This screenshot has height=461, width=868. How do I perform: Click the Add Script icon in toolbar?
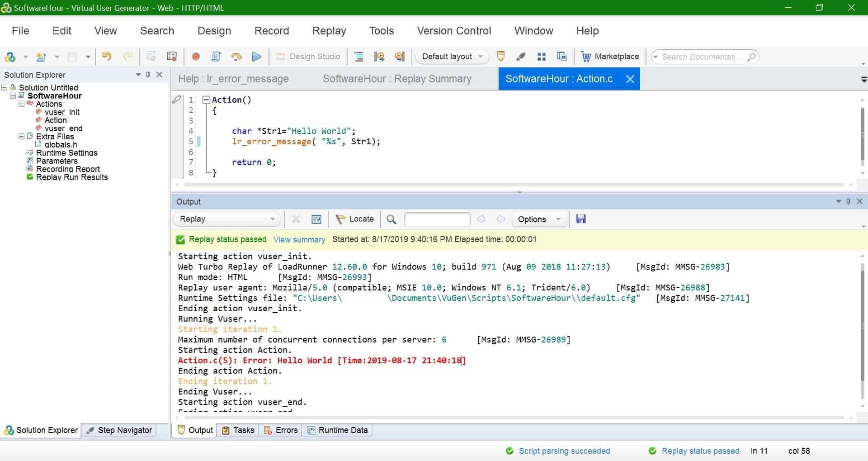[10, 57]
